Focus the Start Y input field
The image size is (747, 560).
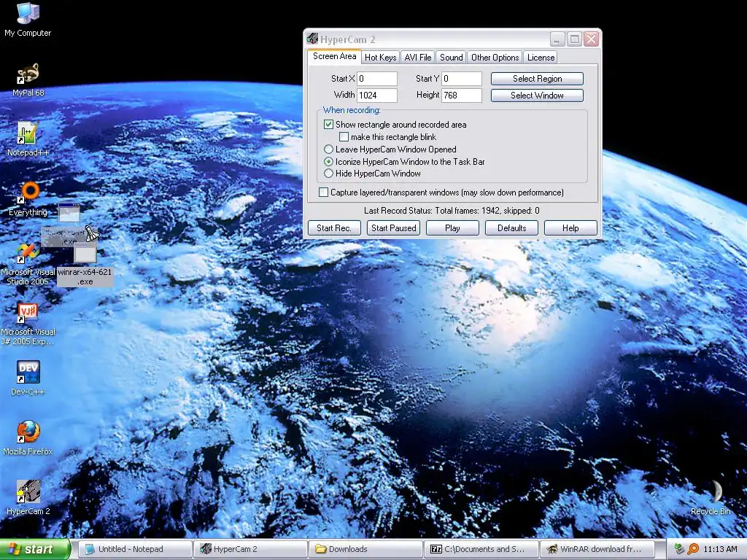click(x=462, y=79)
